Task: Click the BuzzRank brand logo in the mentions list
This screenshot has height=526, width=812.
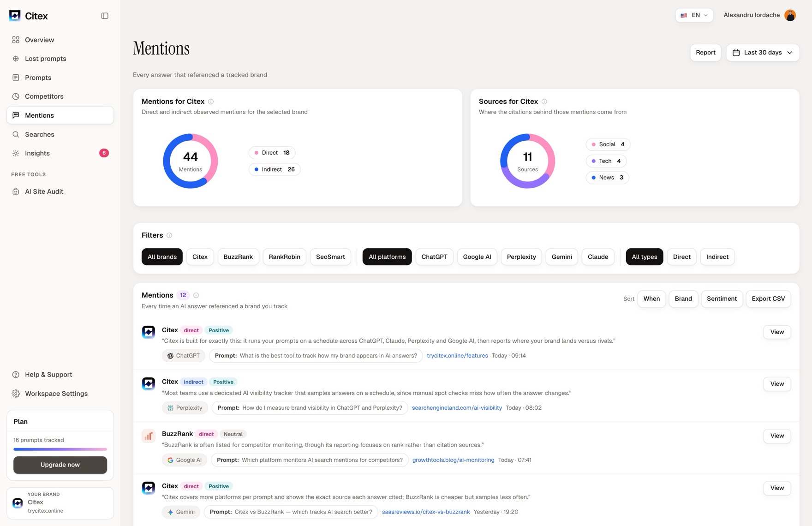Action: tap(149, 436)
